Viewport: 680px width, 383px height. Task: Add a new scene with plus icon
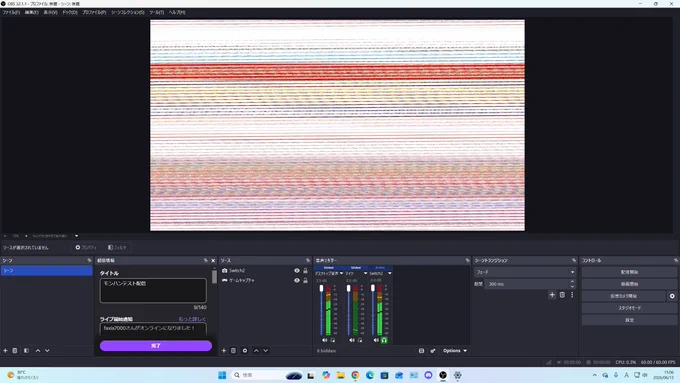point(5,350)
